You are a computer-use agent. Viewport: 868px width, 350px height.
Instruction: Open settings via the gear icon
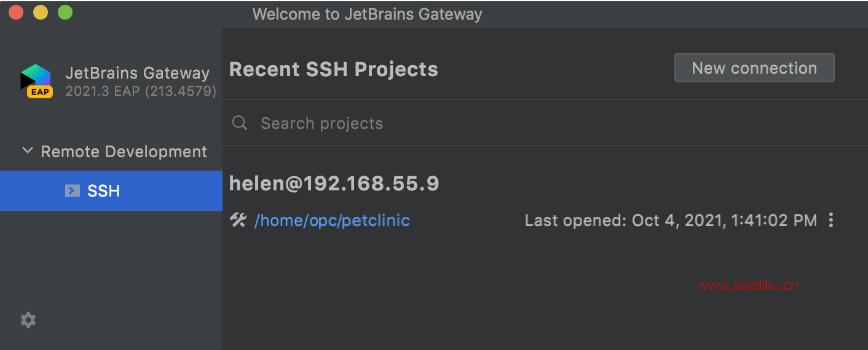click(28, 320)
